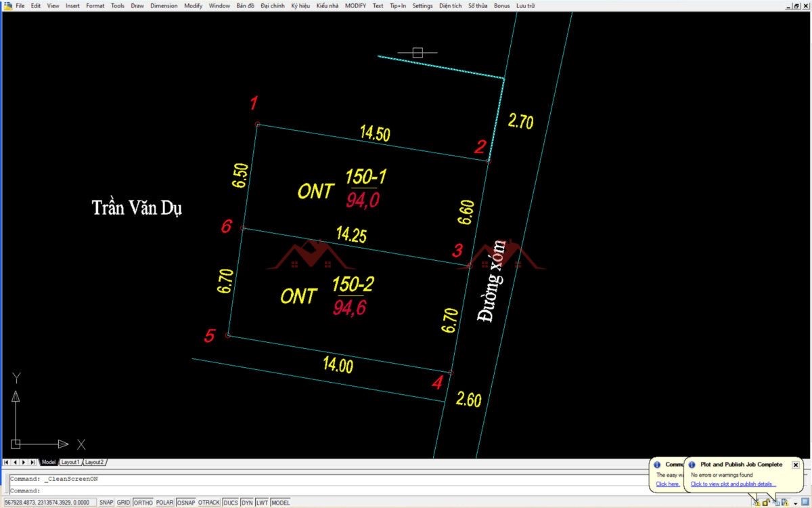Open the Dimension menu
This screenshot has width=812, height=508.
pyautogui.click(x=164, y=5)
